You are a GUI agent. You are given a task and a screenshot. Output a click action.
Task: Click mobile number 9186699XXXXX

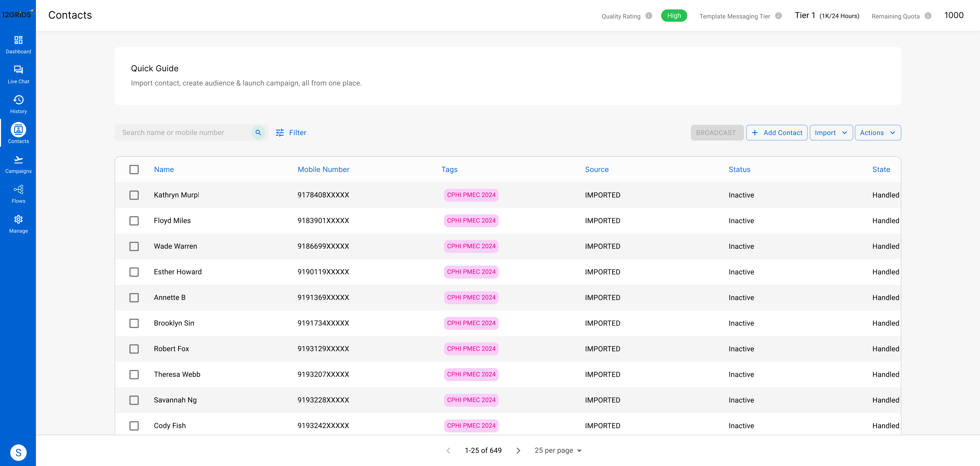click(x=323, y=246)
